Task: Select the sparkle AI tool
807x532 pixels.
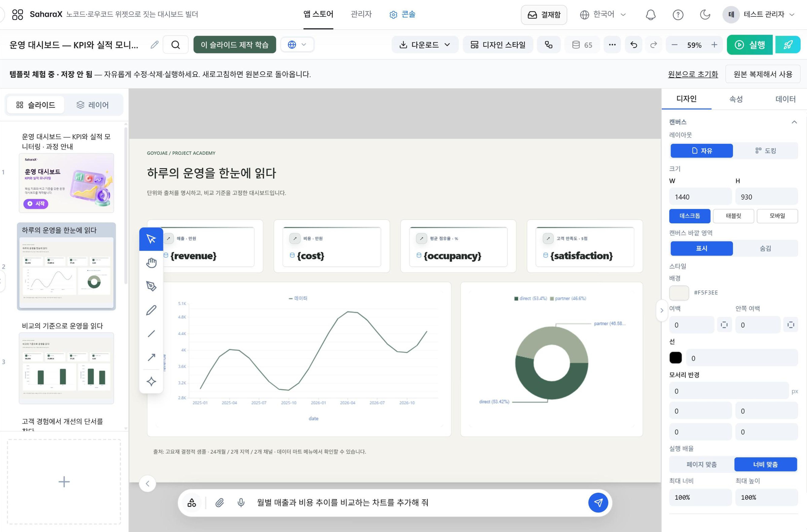Action: point(151,382)
